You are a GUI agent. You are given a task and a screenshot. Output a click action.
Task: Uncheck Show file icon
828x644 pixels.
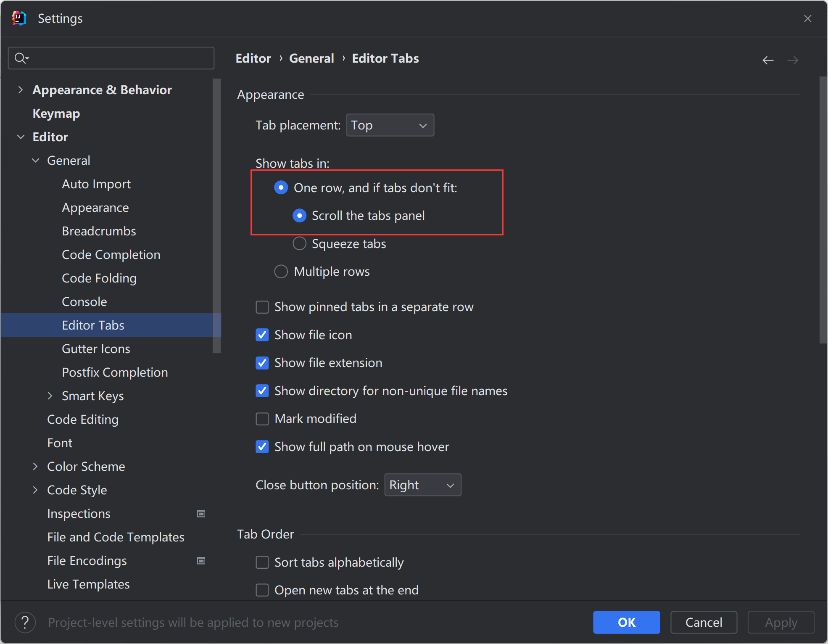[262, 335]
